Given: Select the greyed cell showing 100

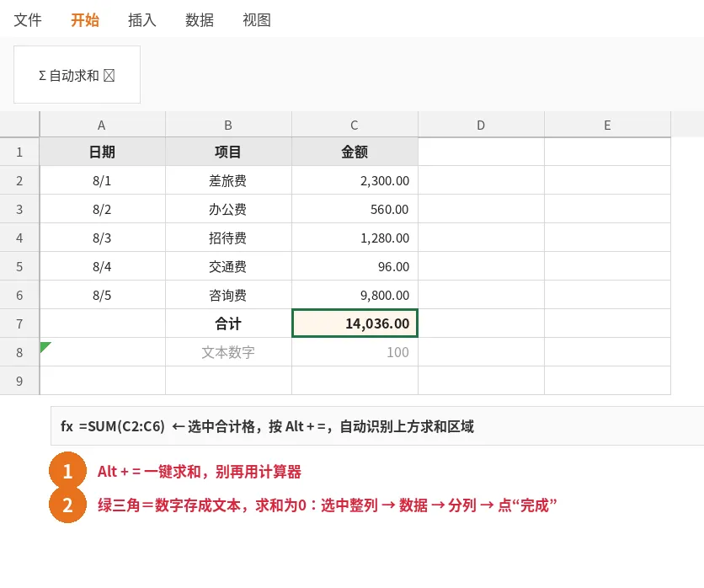Looking at the screenshot, I should coord(355,352).
